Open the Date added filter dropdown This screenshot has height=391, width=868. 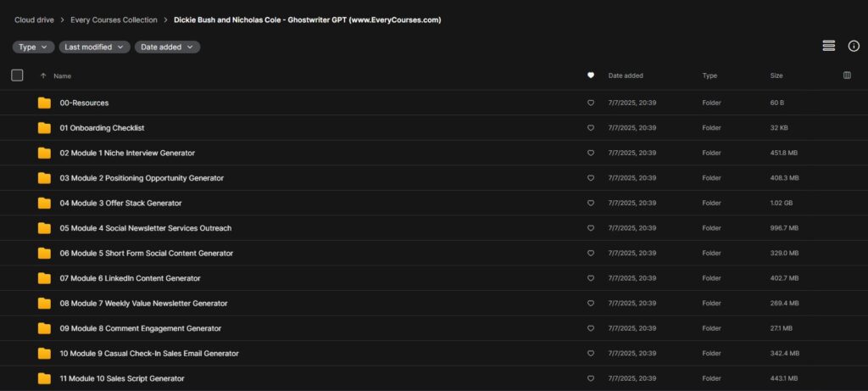click(x=167, y=47)
